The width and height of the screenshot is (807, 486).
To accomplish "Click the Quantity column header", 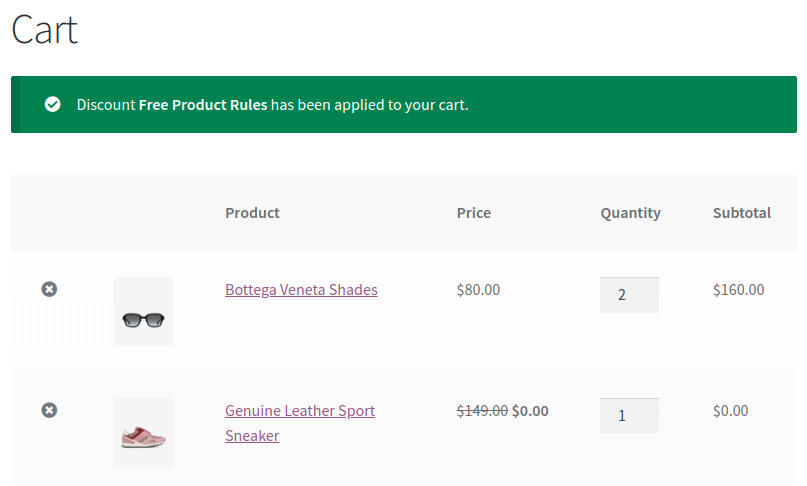I will click(x=630, y=213).
